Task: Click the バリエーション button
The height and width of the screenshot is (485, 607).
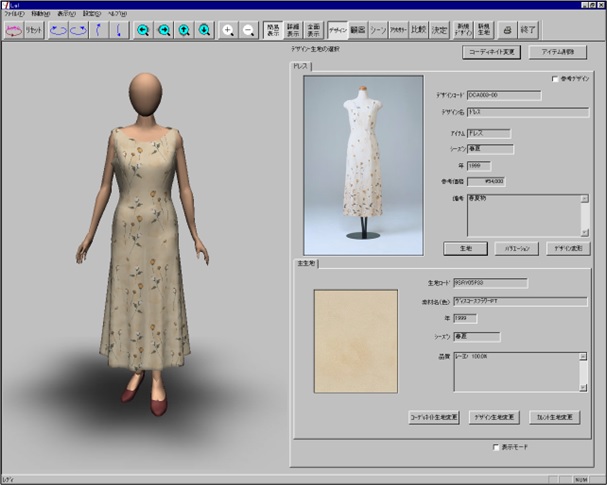Action: [x=517, y=247]
